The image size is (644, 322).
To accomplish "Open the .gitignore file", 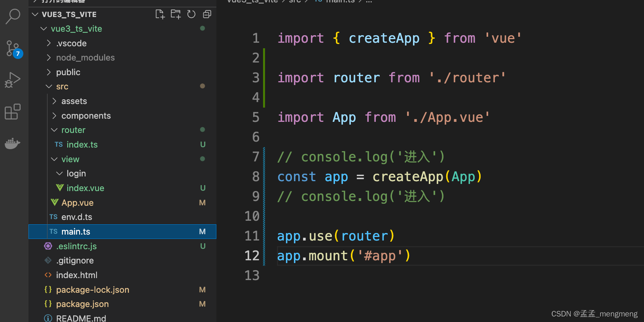I will (122, 261).
